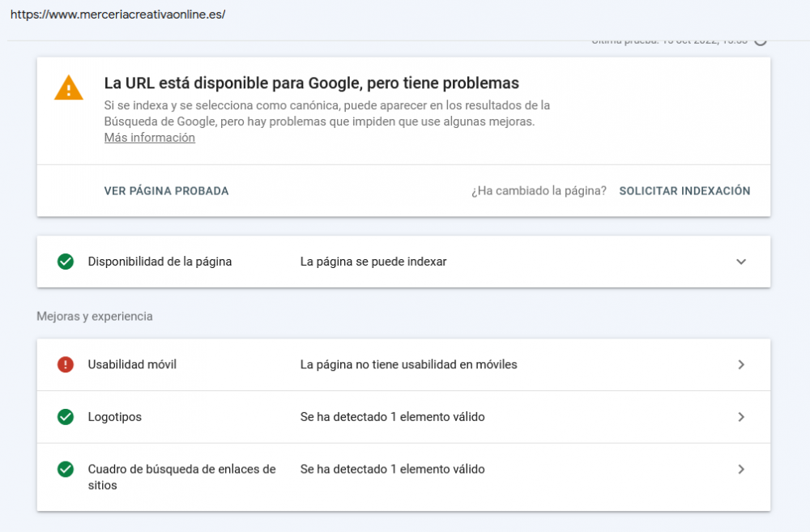
Task: Expand the Cuadro de búsqueda de enlaces row
Action: 740,469
